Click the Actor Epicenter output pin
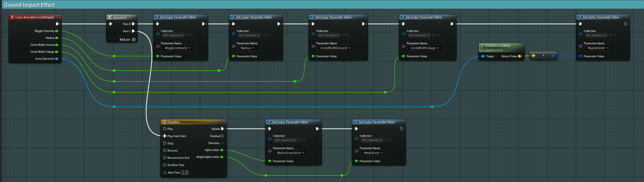The height and width of the screenshot is (182, 644). [x=57, y=59]
